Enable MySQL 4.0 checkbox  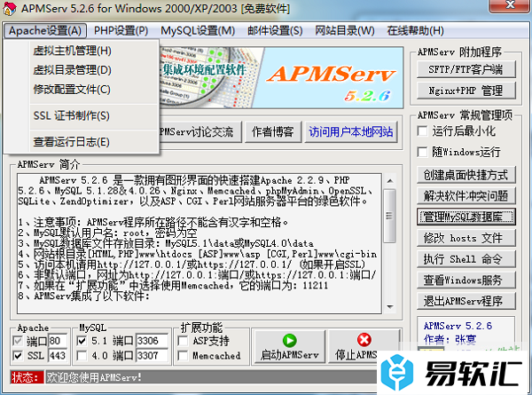(x=82, y=356)
